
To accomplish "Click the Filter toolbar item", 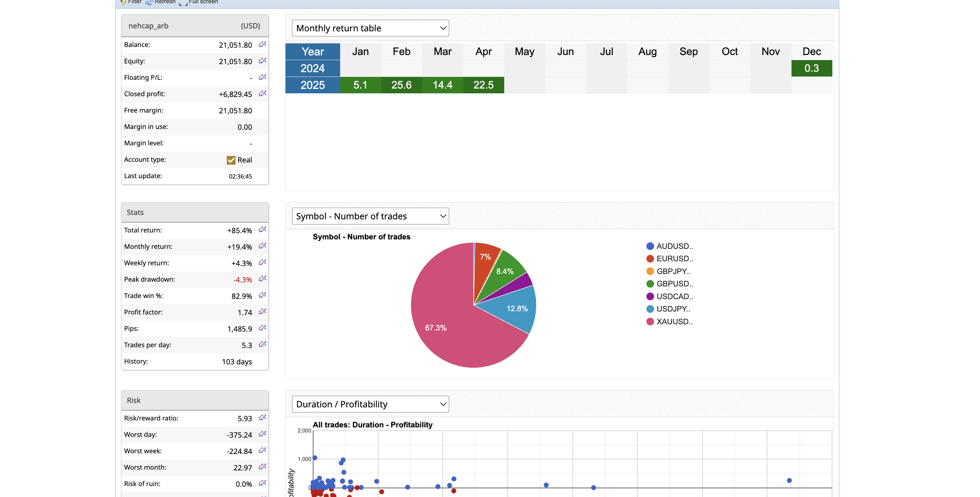I will point(131,2).
